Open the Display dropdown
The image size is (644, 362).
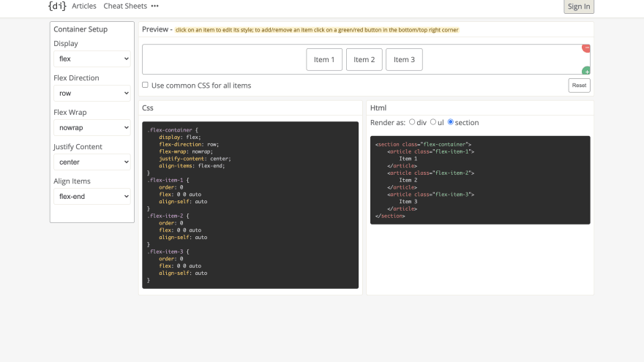92,59
